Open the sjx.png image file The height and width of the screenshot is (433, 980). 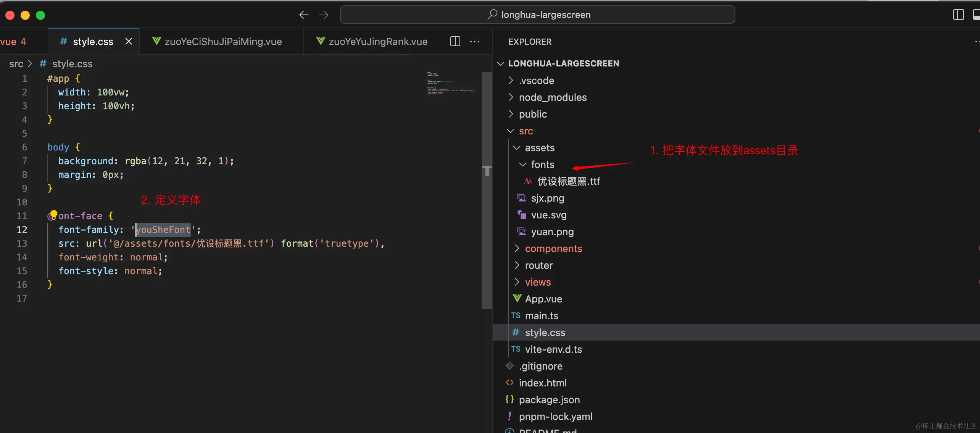pyautogui.click(x=547, y=198)
